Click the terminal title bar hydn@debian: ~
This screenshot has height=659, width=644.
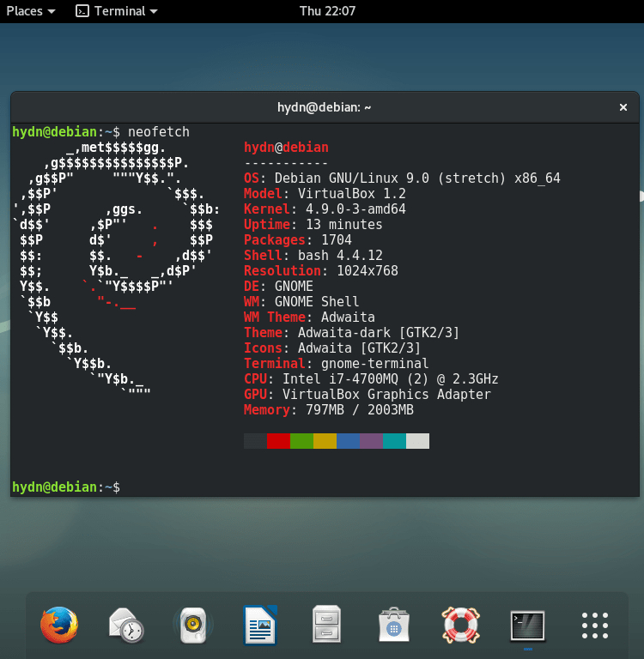coord(325,107)
